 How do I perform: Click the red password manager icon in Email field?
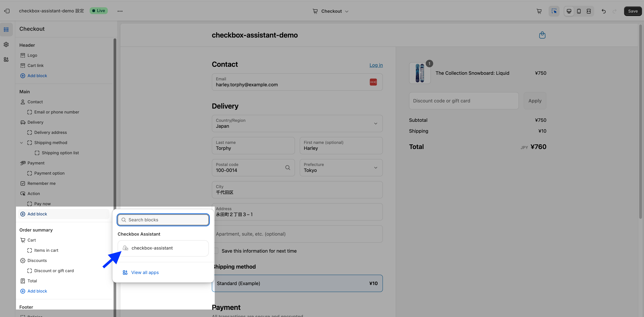(x=373, y=82)
